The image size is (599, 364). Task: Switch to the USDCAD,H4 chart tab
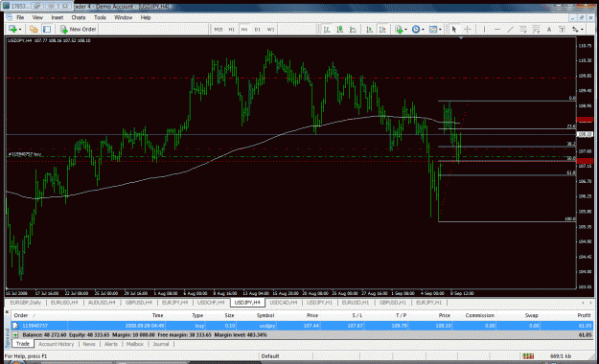tap(284, 303)
